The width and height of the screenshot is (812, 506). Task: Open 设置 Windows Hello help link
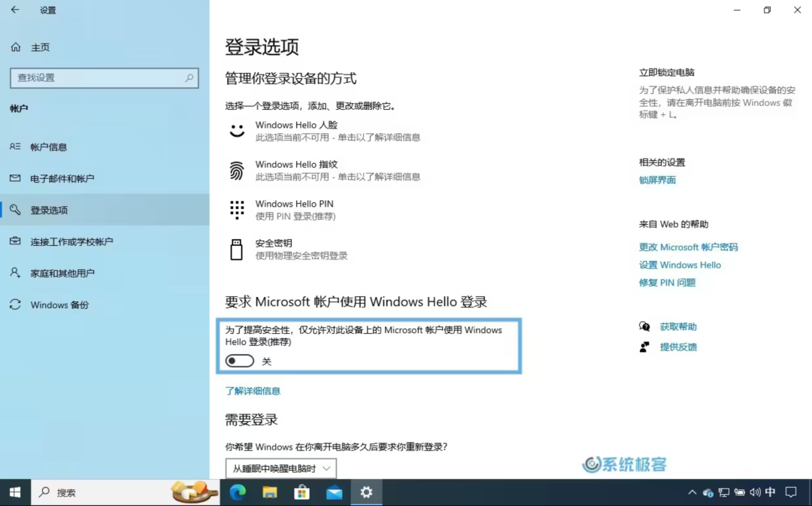[x=680, y=265]
